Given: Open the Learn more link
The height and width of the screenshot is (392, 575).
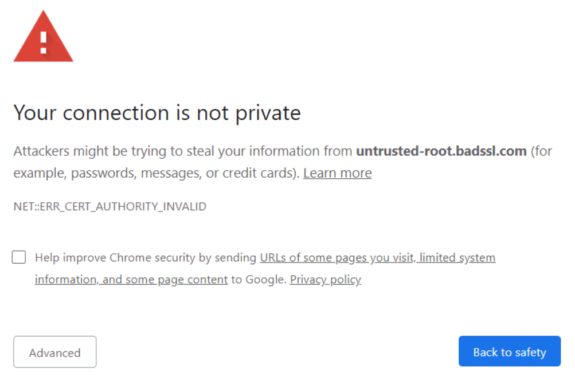Looking at the screenshot, I should pos(337,173).
